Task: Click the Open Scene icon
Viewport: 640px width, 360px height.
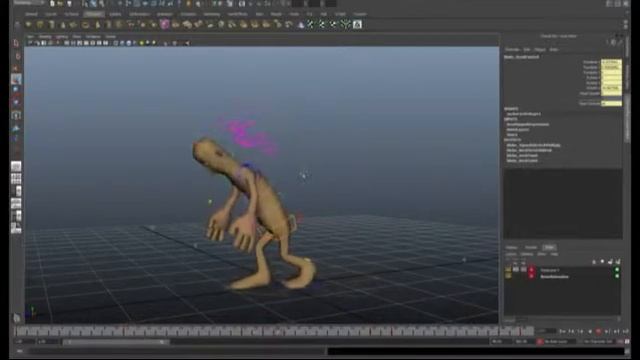Action: coord(60,4)
